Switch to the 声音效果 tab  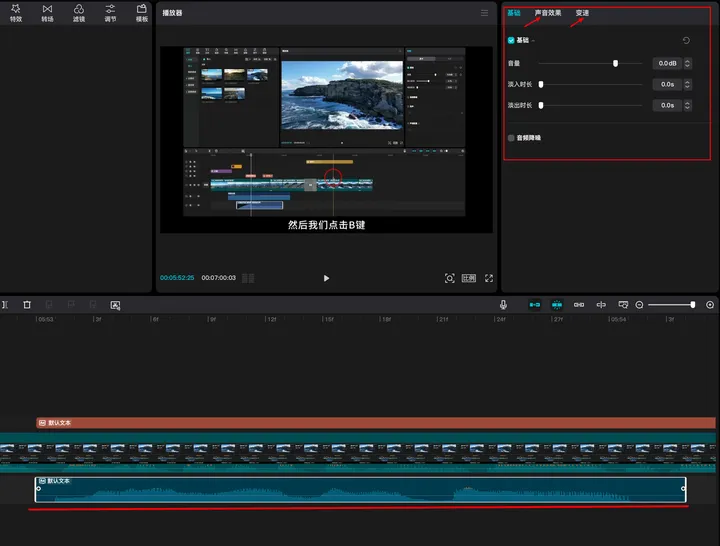548,13
